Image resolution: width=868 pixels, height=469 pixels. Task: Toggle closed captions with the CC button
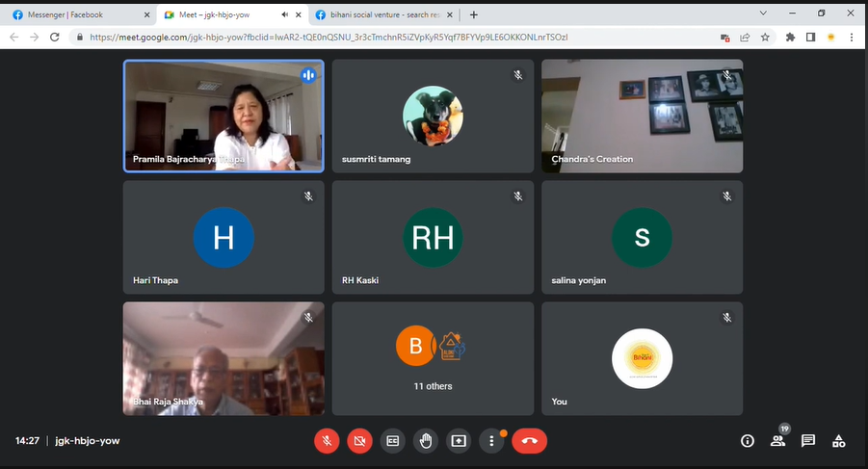point(393,441)
